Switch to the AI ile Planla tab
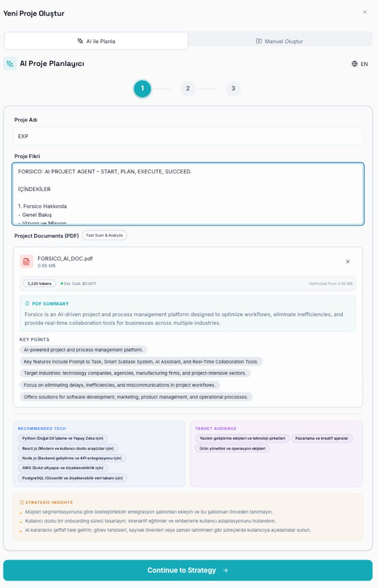Image resolution: width=378 pixels, height=588 pixels. pos(96,41)
